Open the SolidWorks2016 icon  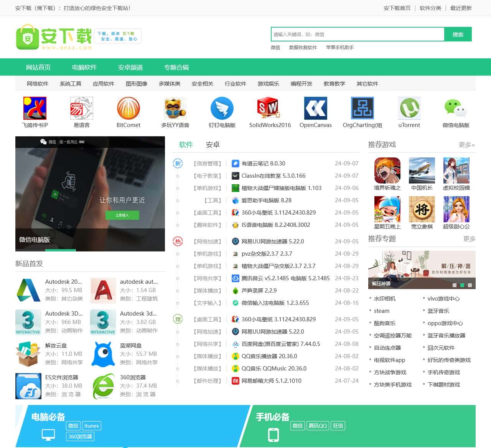(269, 108)
